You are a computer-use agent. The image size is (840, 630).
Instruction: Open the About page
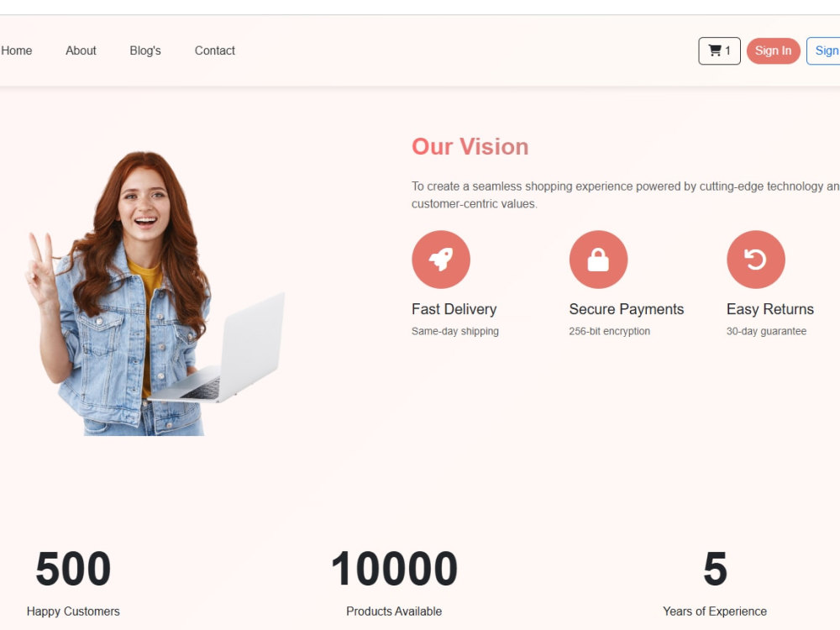click(81, 51)
